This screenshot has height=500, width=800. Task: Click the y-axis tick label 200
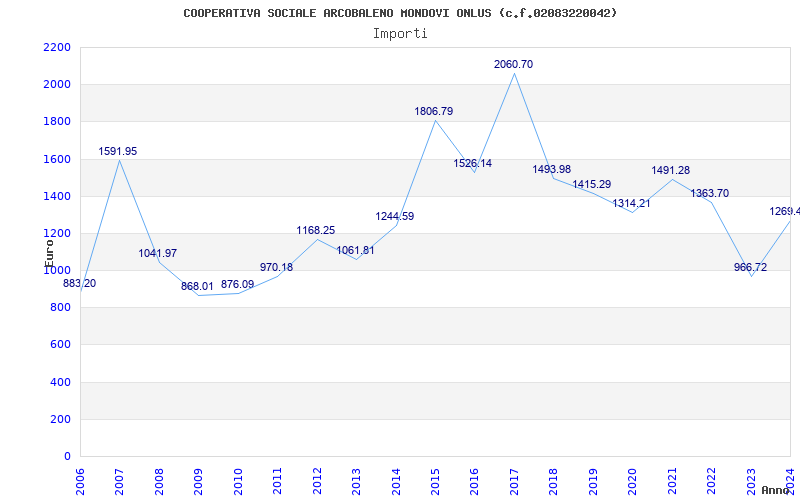(x=60, y=420)
